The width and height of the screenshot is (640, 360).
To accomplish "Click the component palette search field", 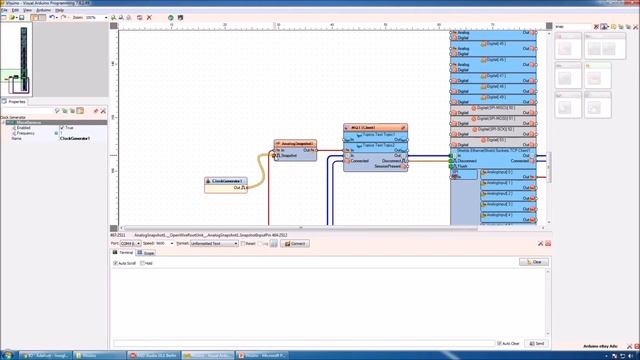I will [574, 27].
